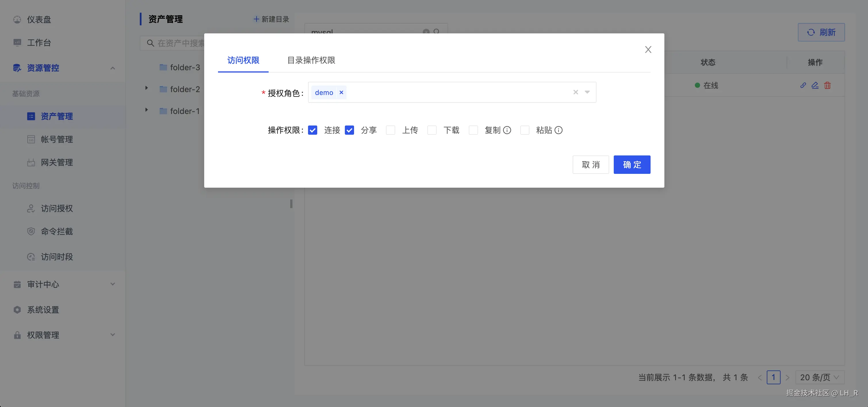
Task: Close the permission dialog with X
Action: (x=648, y=50)
